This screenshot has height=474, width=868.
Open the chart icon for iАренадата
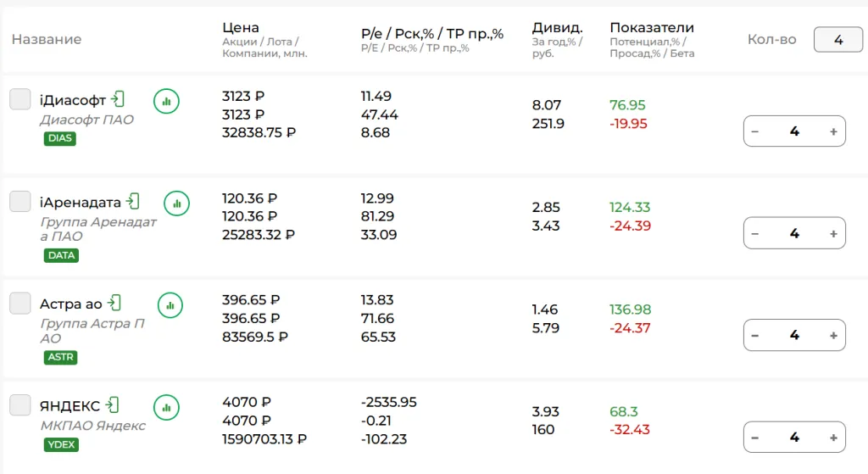[176, 204]
